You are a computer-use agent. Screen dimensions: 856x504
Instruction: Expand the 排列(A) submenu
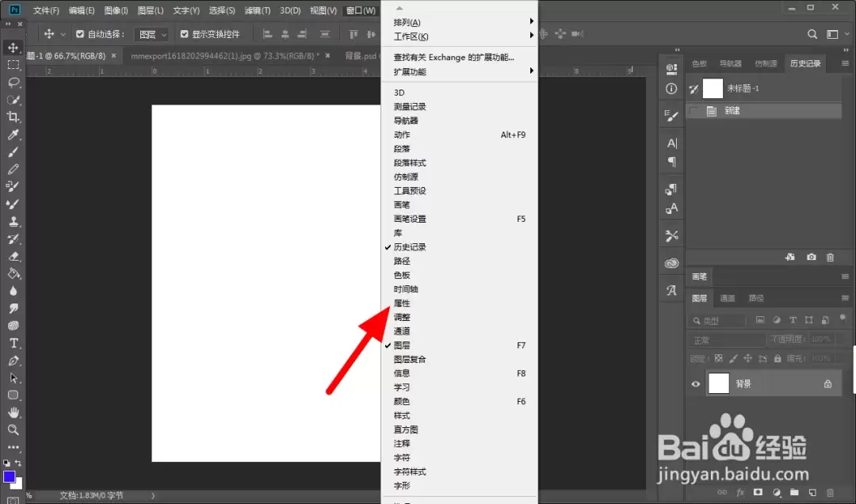pyautogui.click(x=459, y=22)
